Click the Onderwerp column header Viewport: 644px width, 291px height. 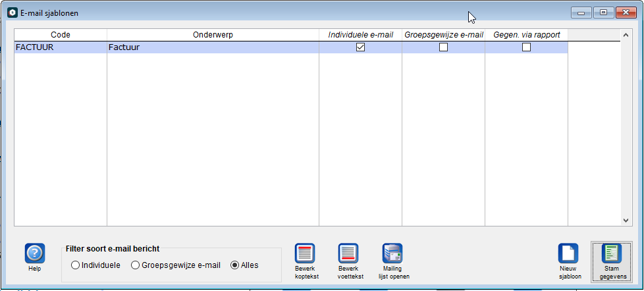(x=213, y=35)
